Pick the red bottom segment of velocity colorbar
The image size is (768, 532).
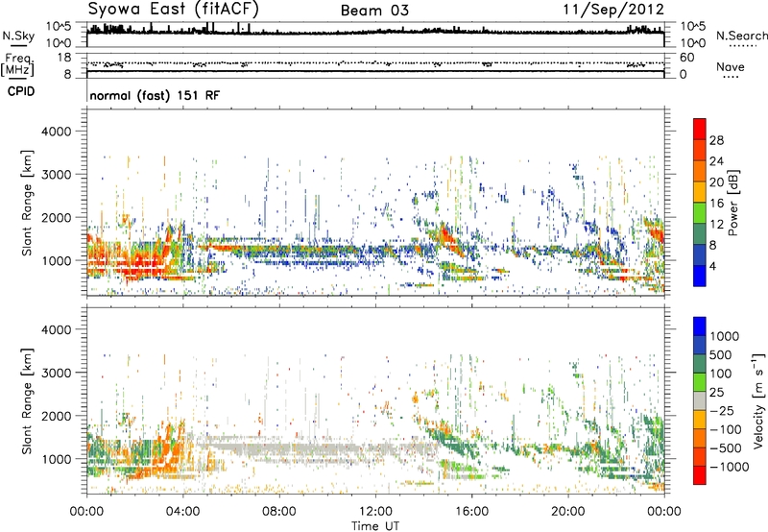tap(700, 475)
